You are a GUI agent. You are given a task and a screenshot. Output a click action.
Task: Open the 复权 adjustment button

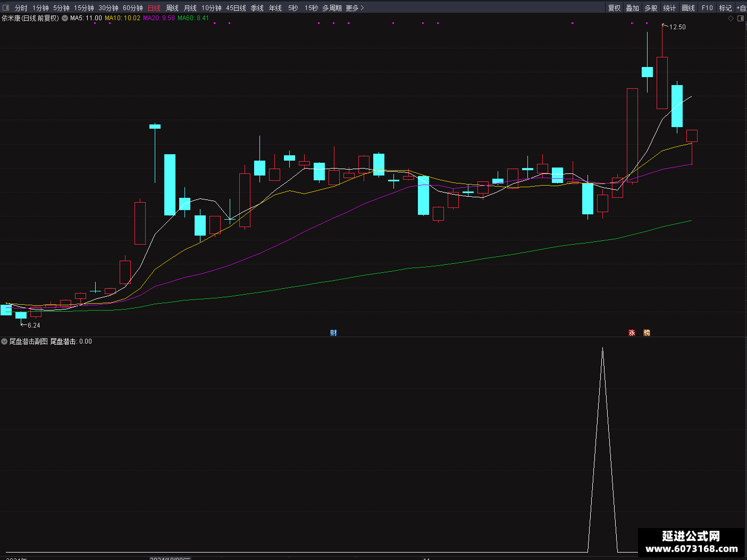click(x=614, y=8)
